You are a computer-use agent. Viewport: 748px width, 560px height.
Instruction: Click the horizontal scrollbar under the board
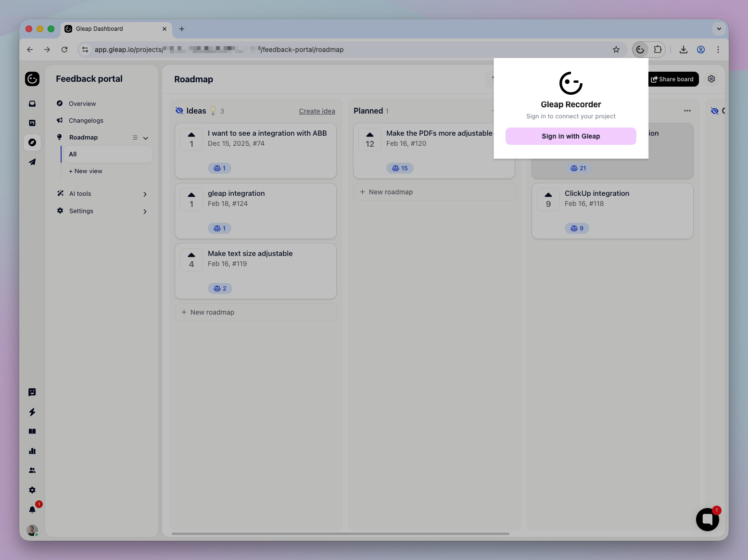pos(341,534)
